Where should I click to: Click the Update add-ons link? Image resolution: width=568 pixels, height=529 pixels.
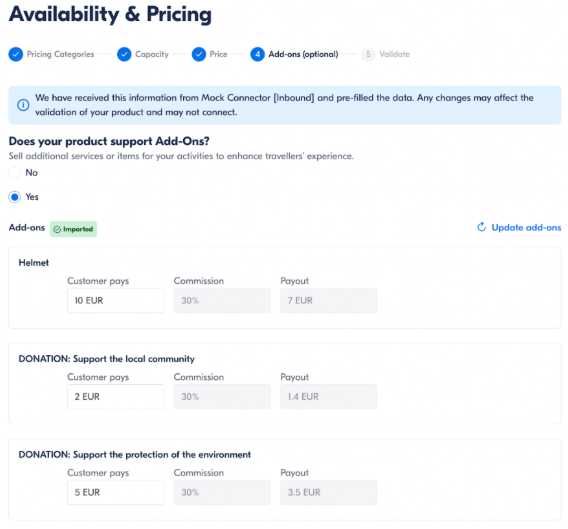526,228
